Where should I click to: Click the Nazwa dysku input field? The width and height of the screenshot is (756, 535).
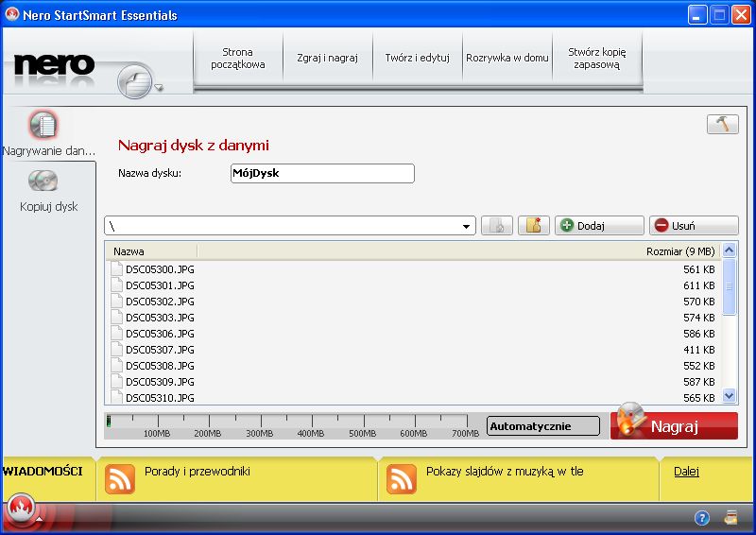(322, 173)
